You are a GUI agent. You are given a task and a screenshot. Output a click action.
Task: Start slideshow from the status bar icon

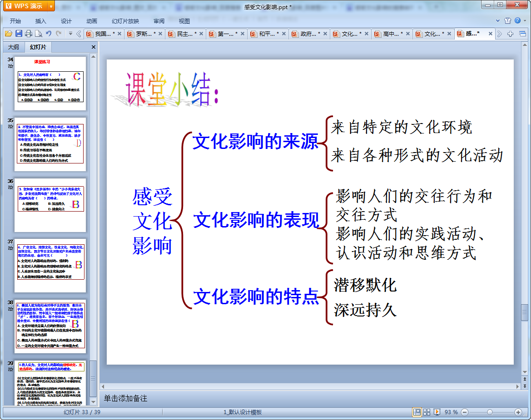point(437,412)
